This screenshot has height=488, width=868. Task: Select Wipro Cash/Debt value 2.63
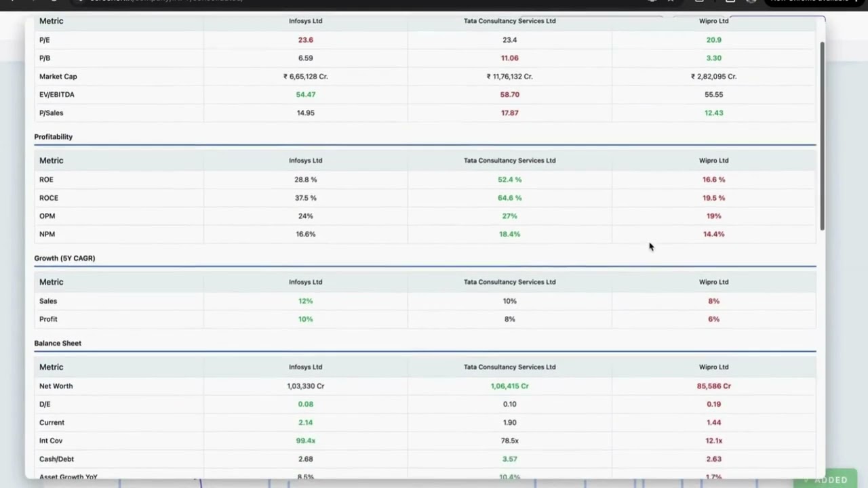(x=714, y=460)
